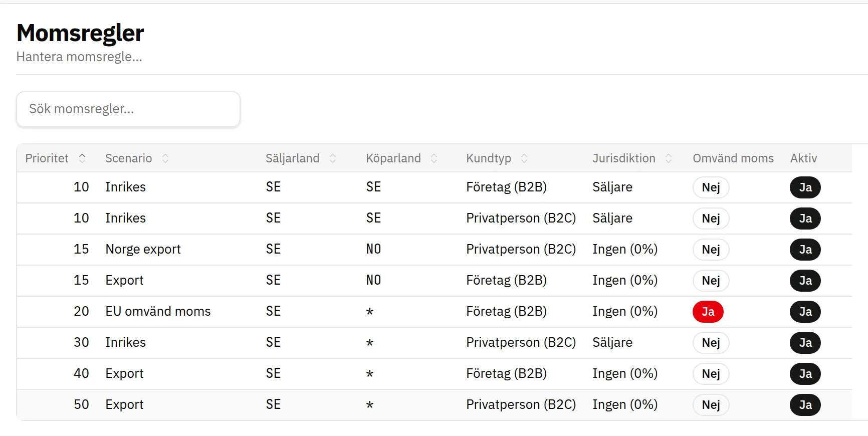Click priority value 40
This screenshot has height=436, width=868.
81,373
